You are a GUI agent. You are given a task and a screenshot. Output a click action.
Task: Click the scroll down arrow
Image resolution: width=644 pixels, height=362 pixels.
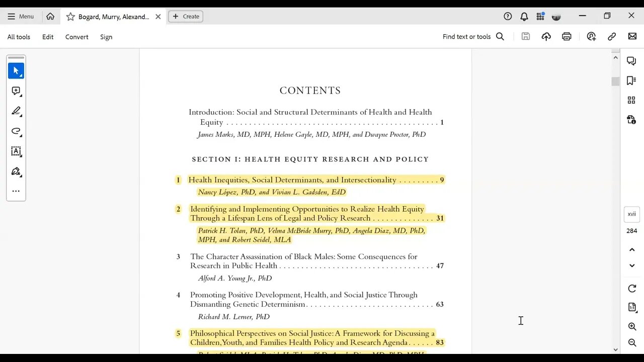[x=615, y=349]
